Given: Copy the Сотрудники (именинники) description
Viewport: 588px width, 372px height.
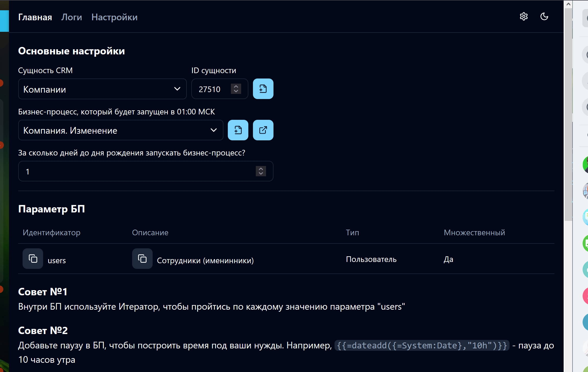Looking at the screenshot, I should (x=142, y=259).
